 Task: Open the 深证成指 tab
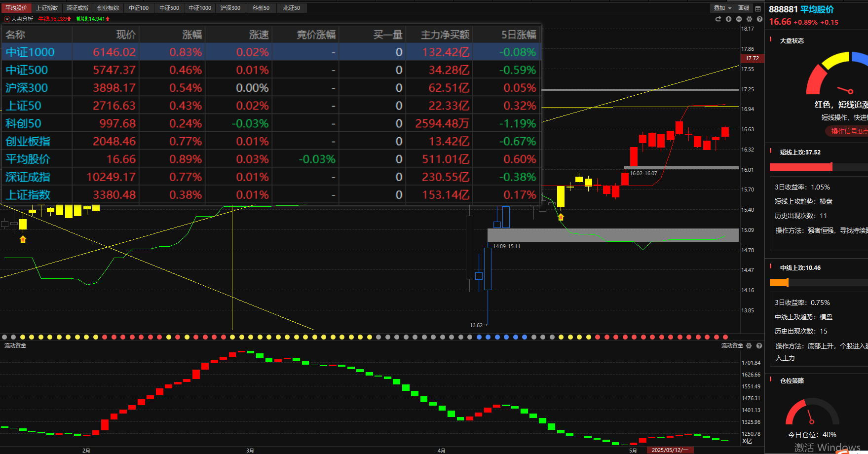77,8
